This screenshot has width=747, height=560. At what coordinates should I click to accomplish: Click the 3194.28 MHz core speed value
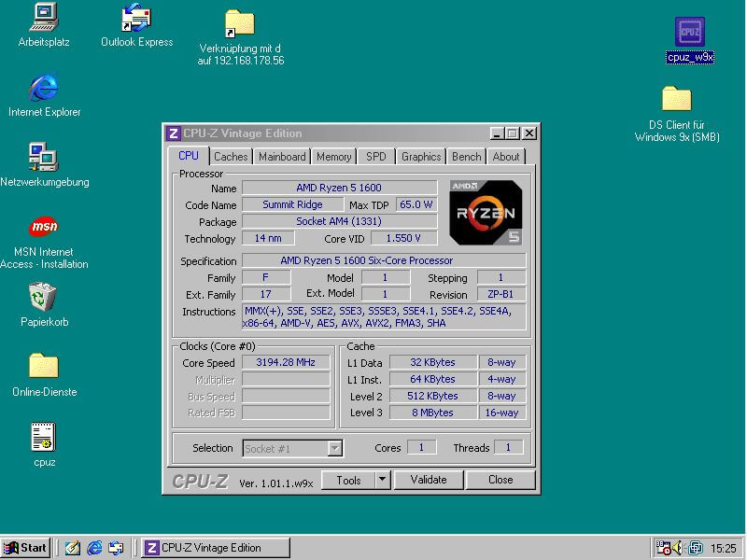click(286, 362)
